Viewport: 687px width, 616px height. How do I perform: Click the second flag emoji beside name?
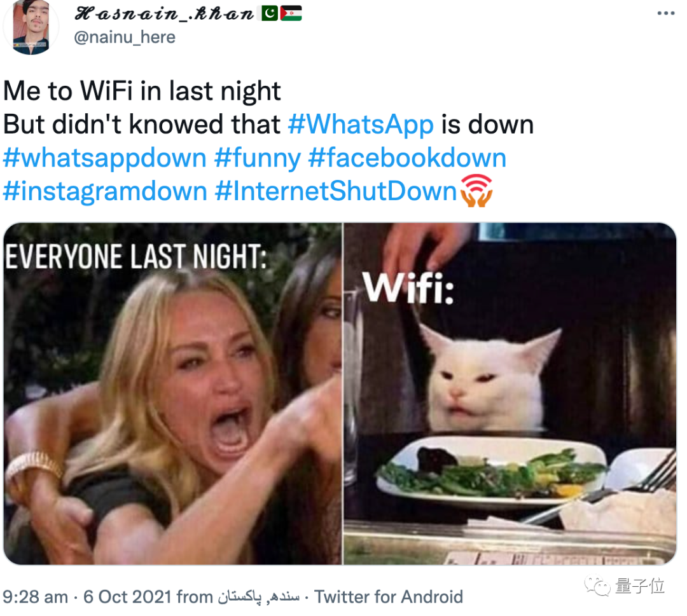click(x=291, y=13)
